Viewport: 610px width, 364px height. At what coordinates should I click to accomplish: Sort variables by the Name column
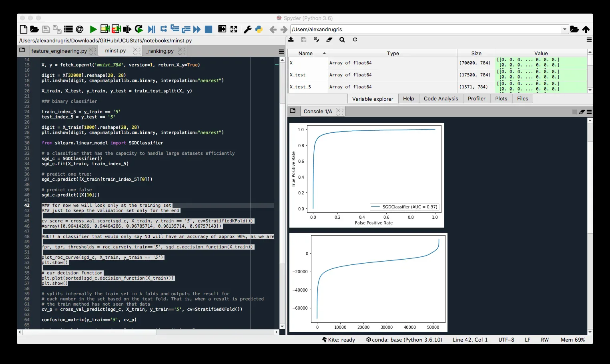[307, 53]
